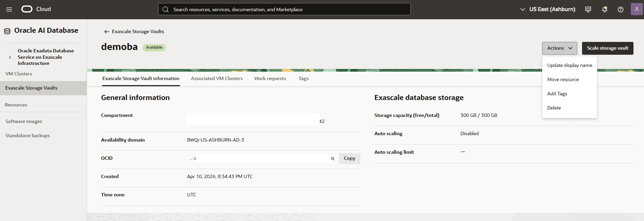644x221 pixels.
Task: Click the Time zone UTC value
Action: coord(192,195)
